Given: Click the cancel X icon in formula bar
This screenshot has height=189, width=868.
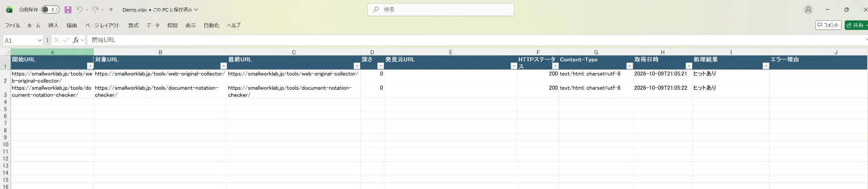Looking at the screenshot, I should 56,40.
